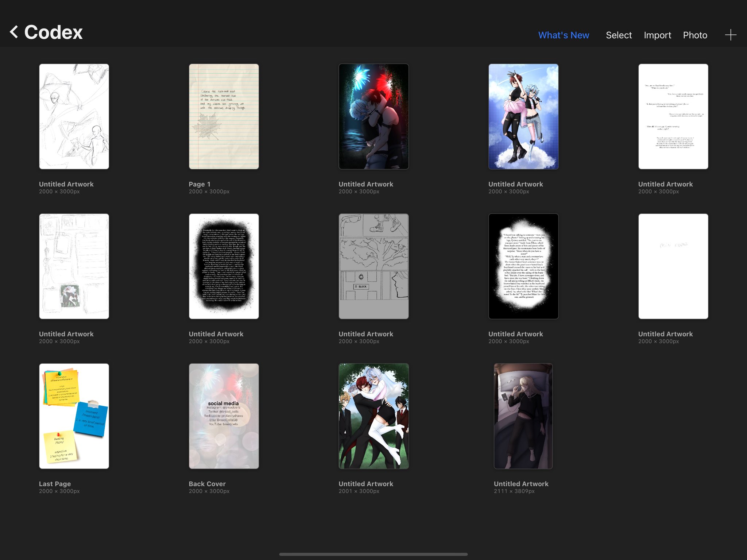
Task: Open the bridal carry group illustration
Action: (x=373, y=416)
